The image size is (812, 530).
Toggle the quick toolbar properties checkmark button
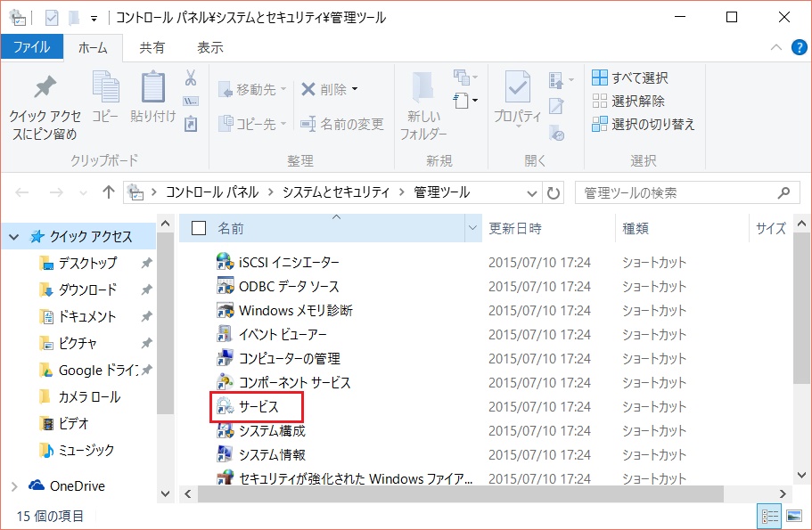pyautogui.click(x=52, y=18)
